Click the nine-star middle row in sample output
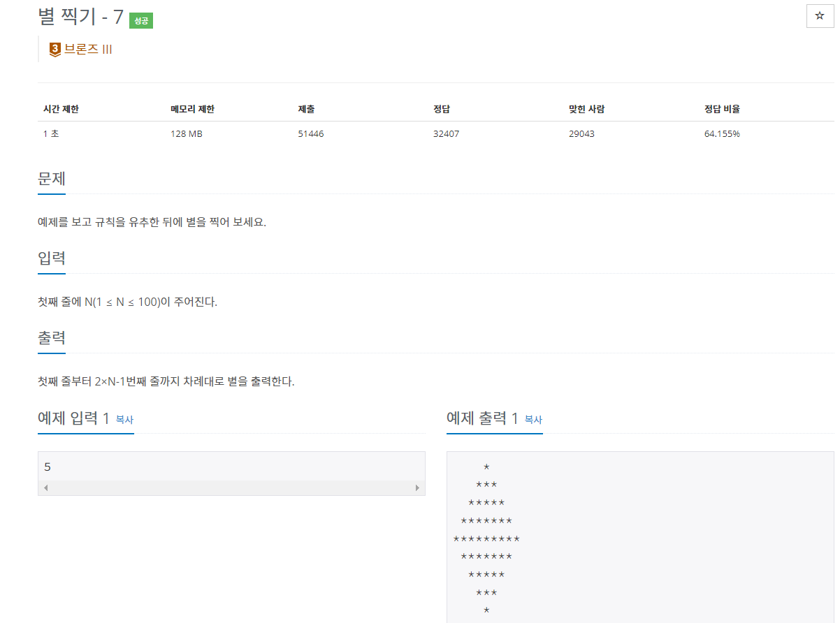840x623 pixels. [486, 538]
